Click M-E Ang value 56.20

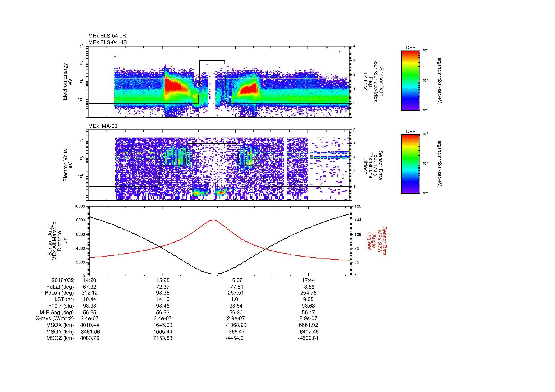tap(236, 312)
